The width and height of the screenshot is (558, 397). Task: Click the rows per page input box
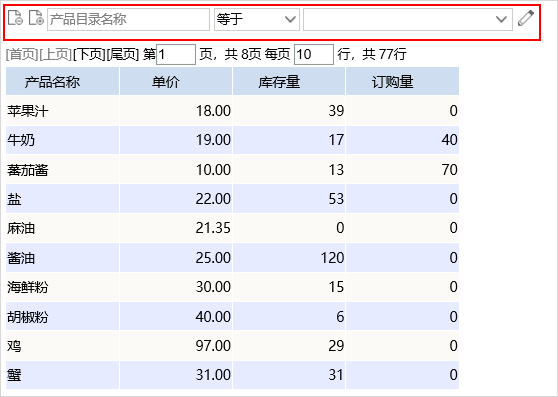(x=314, y=54)
